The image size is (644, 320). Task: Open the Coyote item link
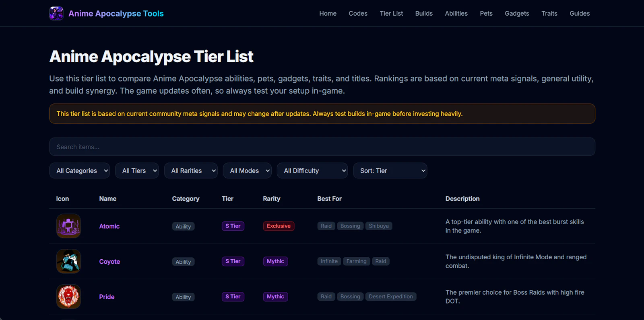pos(109,262)
